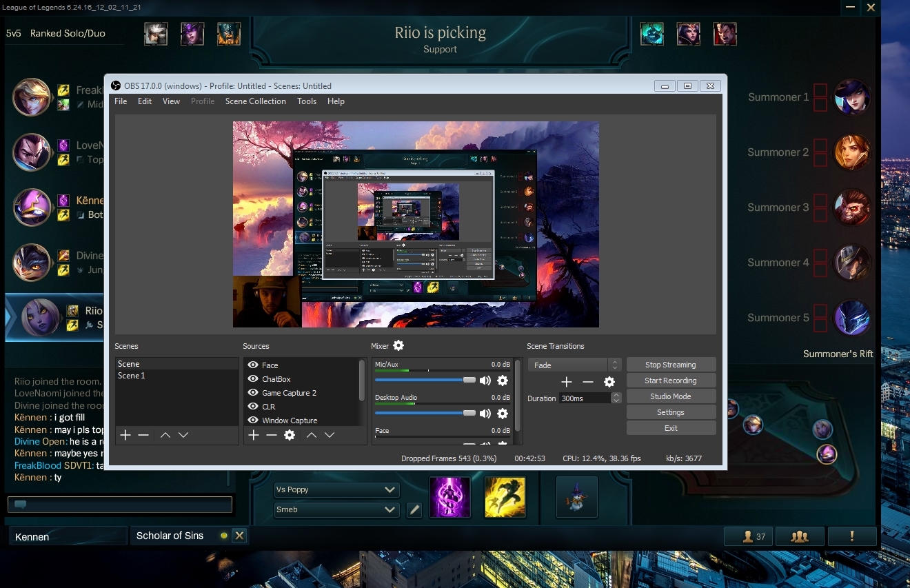This screenshot has width=910, height=588.
Task: Open the View menu in OBS
Action: tap(171, 101)
